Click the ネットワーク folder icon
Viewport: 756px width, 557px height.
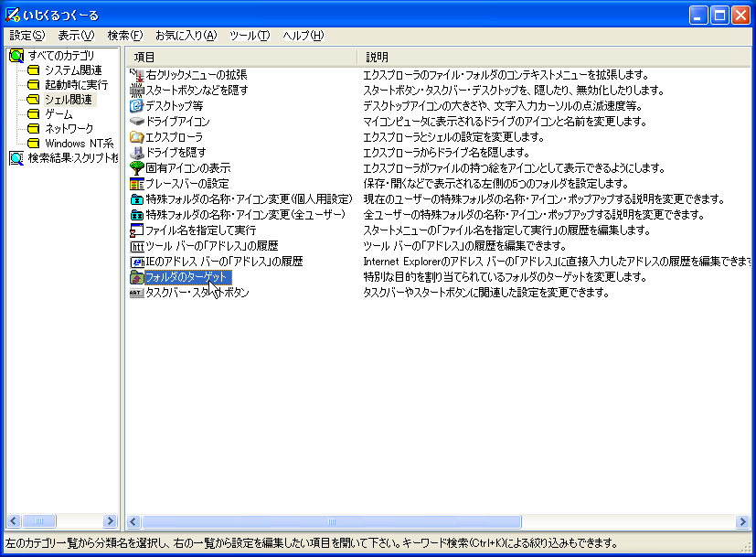(x=33, y=129)
